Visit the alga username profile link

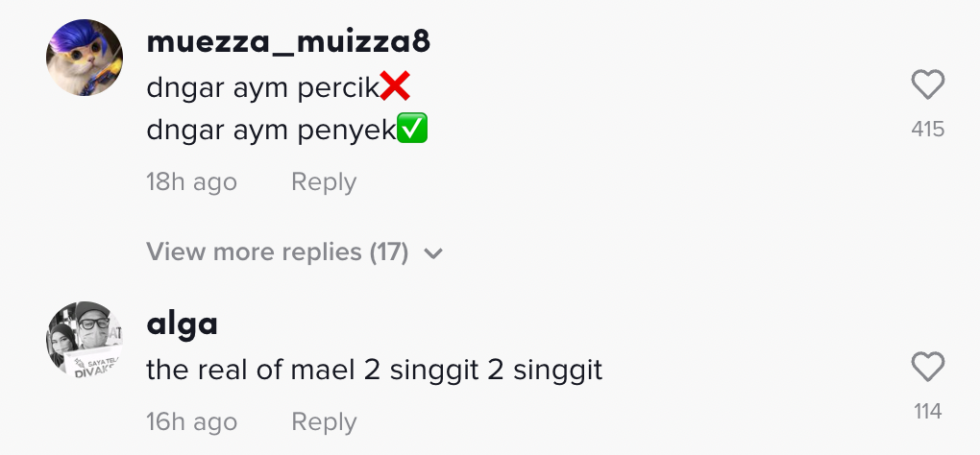coord(182,324)
